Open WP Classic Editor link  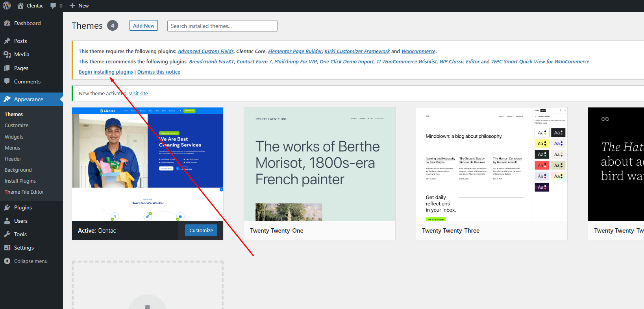(x=459, y=61)
